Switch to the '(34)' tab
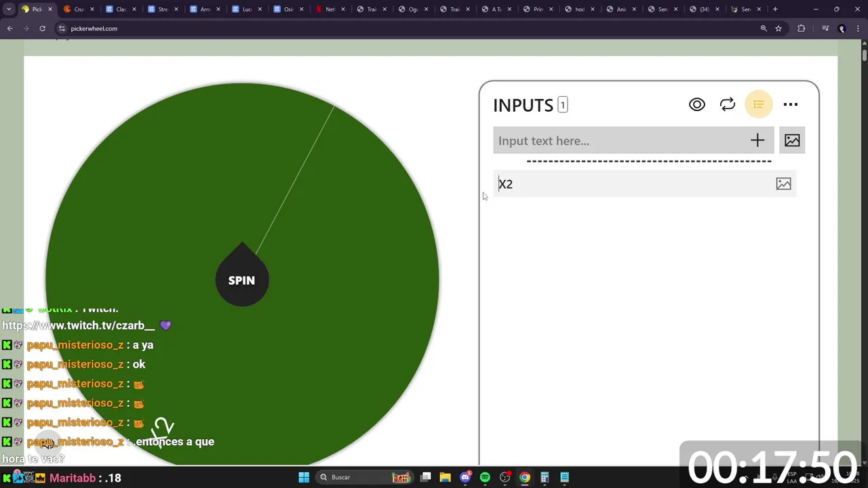Image resolution: width=868 pixels, height=488 pixels. tap(704, 9)
